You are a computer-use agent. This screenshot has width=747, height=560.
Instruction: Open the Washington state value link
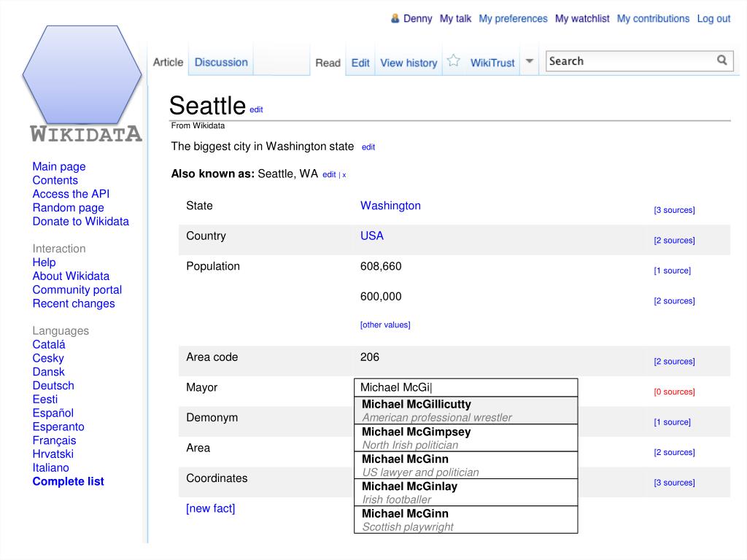[391, 206]
